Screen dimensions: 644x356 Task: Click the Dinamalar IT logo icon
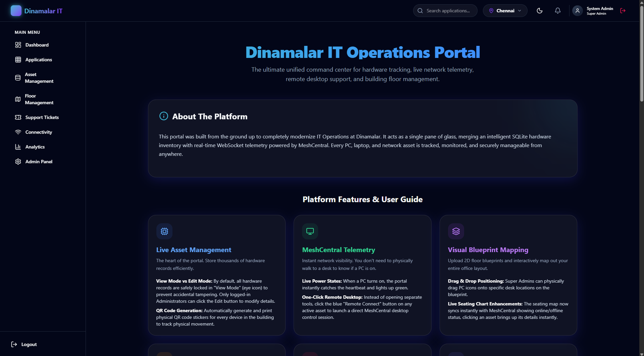click(16, 10)
